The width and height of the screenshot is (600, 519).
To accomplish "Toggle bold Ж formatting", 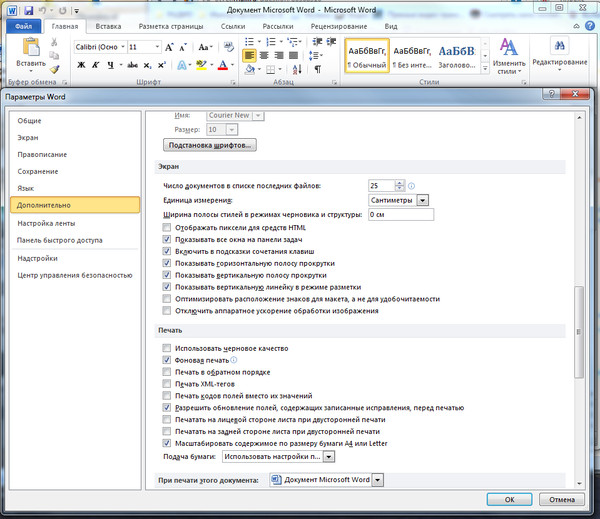I will [x=81, y=65].
